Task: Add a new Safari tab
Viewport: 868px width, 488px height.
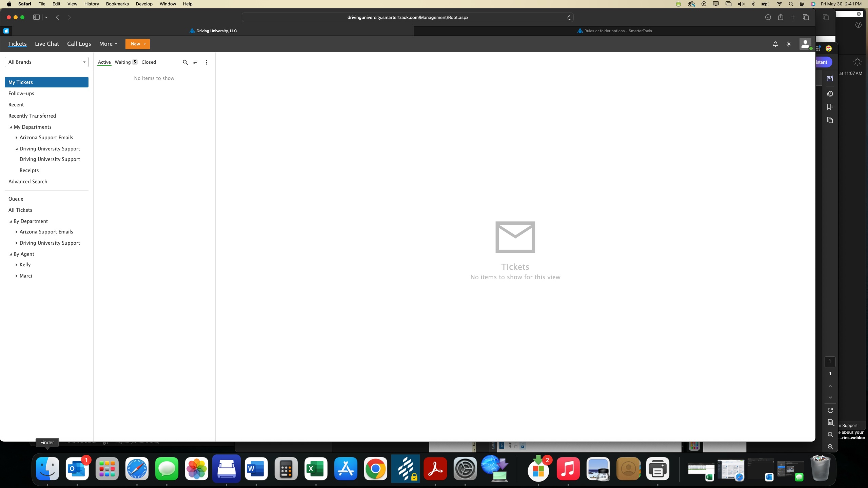Action: click(793, 17)
